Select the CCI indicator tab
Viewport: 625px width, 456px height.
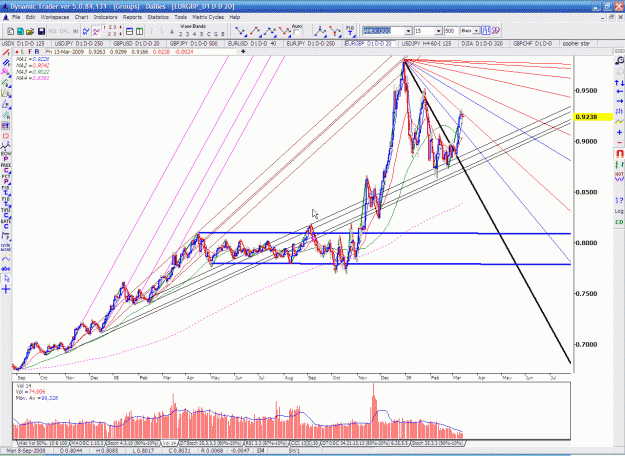305,443
